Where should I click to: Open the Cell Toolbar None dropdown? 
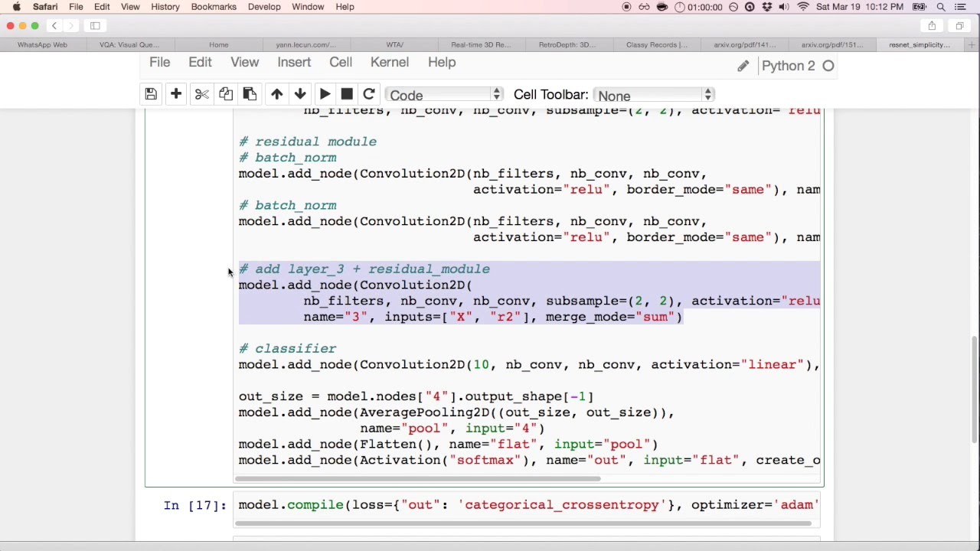coord(654,95)
